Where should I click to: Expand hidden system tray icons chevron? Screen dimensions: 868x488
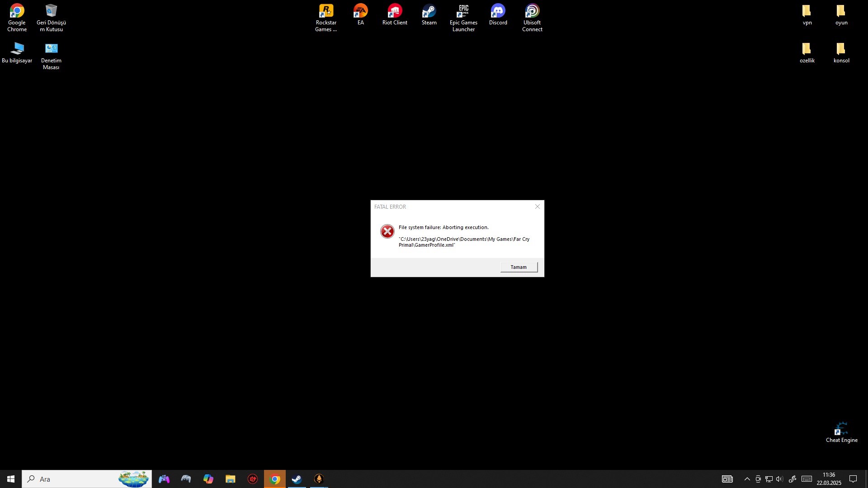click(747, 479)
